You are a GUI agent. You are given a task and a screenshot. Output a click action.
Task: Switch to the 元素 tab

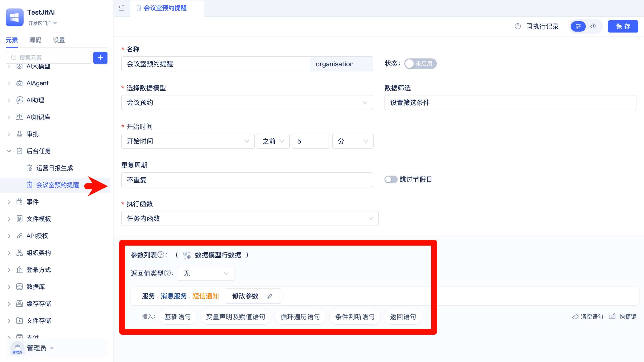12,40
